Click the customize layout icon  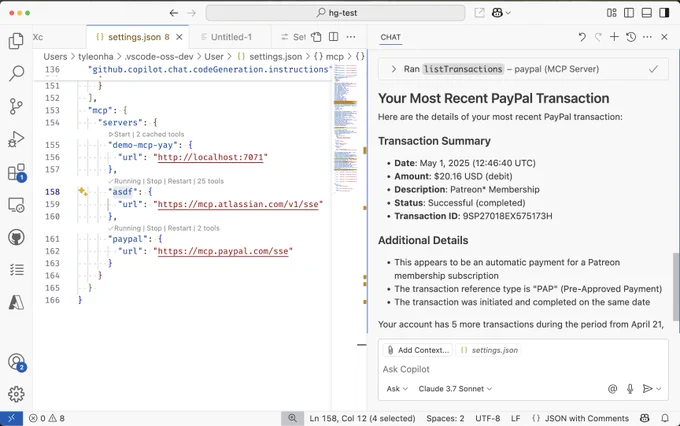pyautogui.click(x=611, y=13)
